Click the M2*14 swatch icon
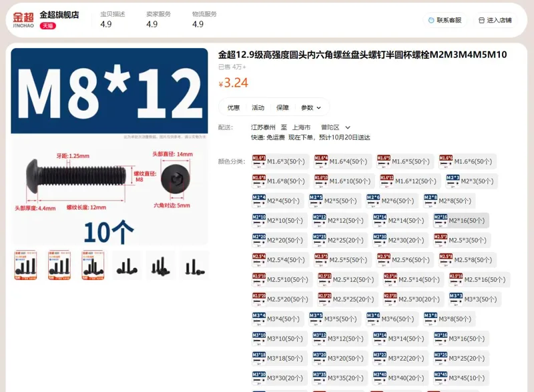The image size is (534, 392). [x=380, y=221]
